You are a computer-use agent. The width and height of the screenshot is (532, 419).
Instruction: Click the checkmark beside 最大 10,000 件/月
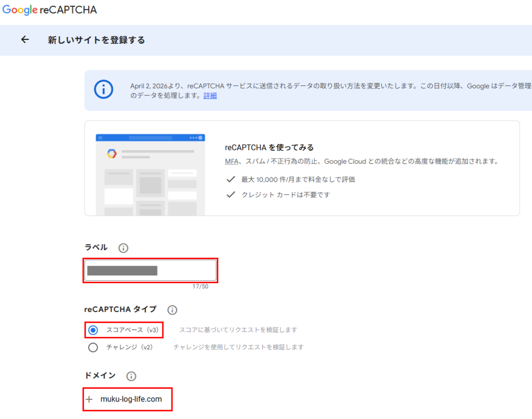click(x=231, y=179)
